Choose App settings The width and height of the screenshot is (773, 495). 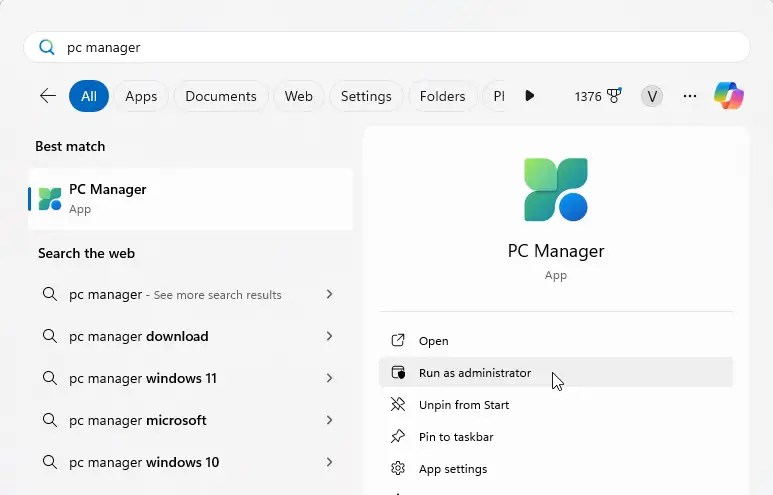(556, 468)
